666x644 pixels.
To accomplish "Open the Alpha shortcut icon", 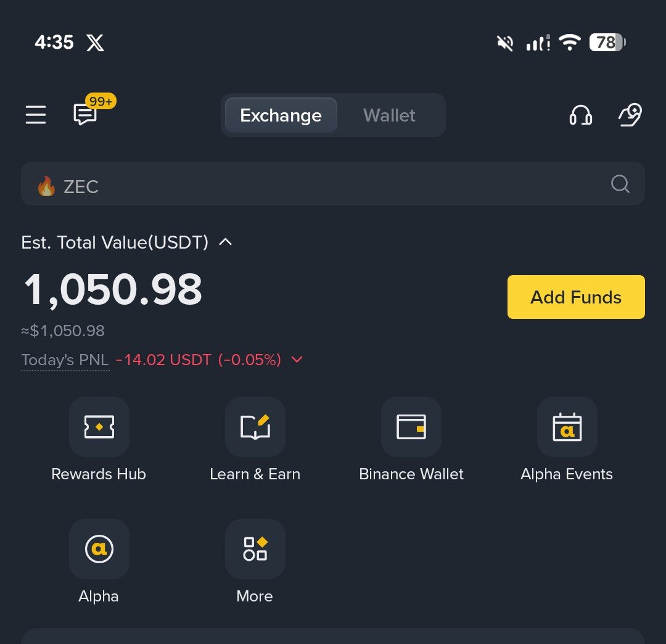I will coord(99,549).
